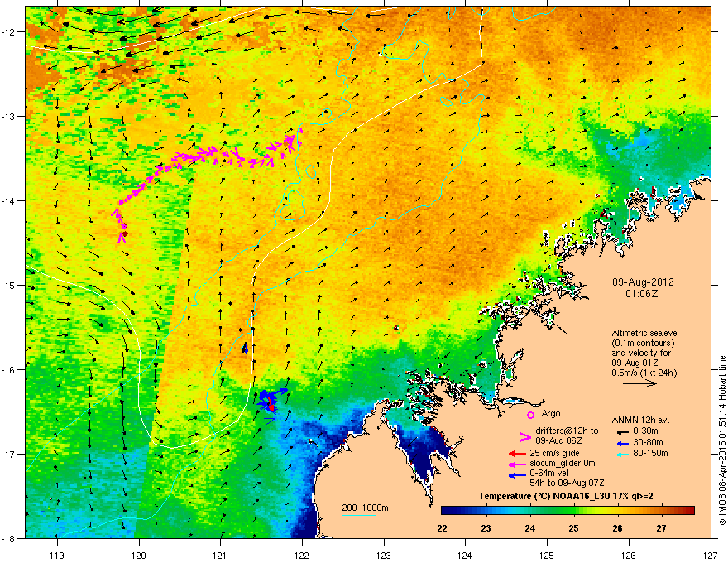Click the IMOS copyright timestamp text
The image size is (728, 563).
[x=722, y=440]
